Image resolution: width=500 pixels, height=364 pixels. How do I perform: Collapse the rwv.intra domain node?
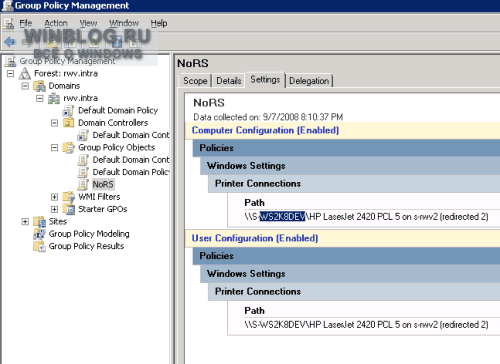(40, 98)
